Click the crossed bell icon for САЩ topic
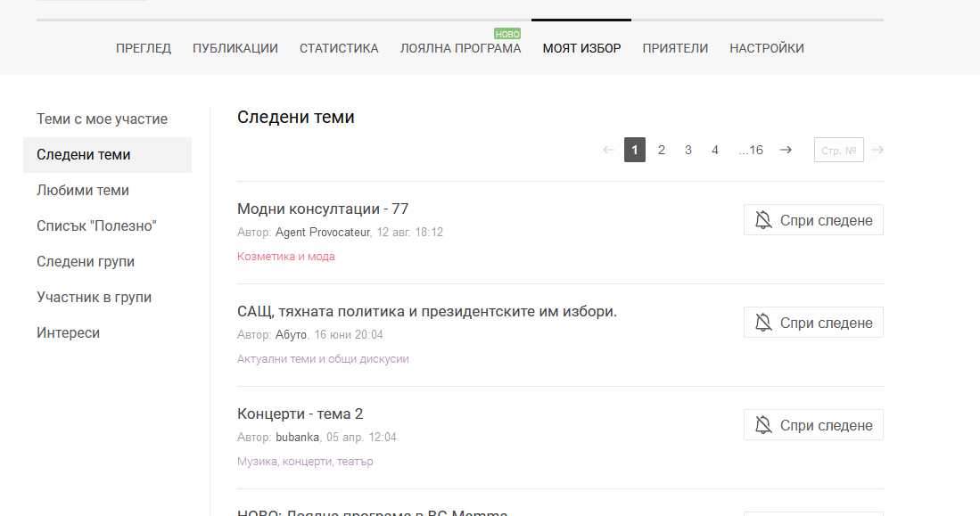Viewport: 980px width, 516px height. tap(763, 323)
